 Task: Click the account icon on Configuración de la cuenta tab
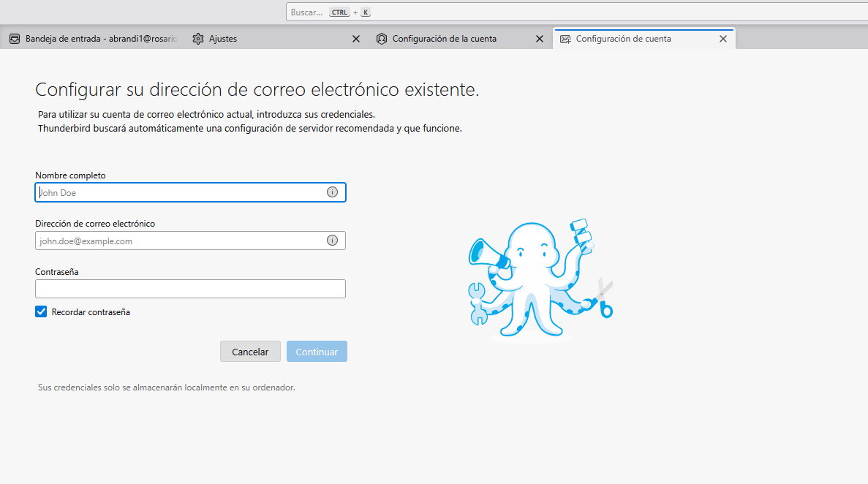click(382, 39)
